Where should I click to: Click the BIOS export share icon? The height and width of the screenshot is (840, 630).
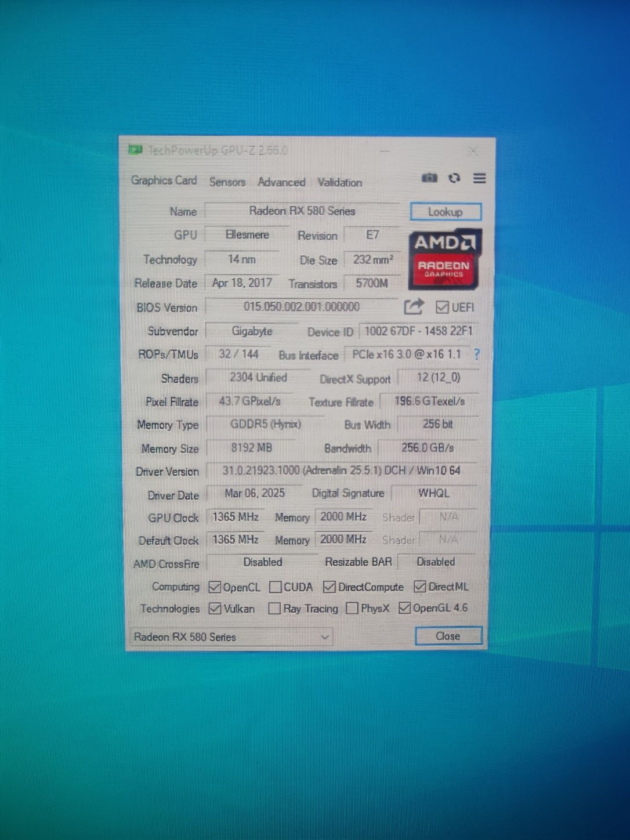point(413,306)
